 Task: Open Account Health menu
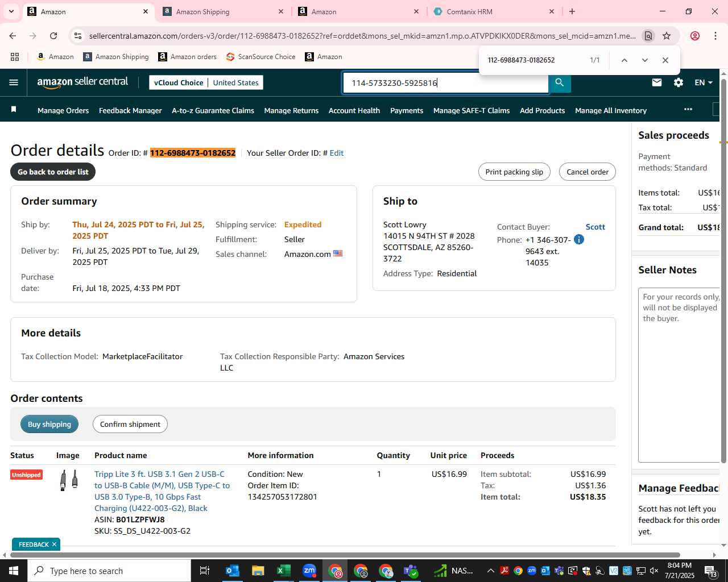point(354,110)
